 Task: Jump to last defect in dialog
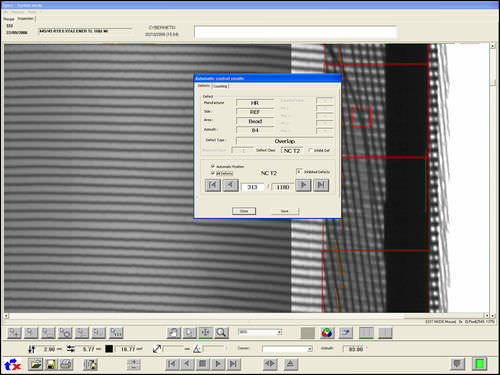(x=321, y=185)
